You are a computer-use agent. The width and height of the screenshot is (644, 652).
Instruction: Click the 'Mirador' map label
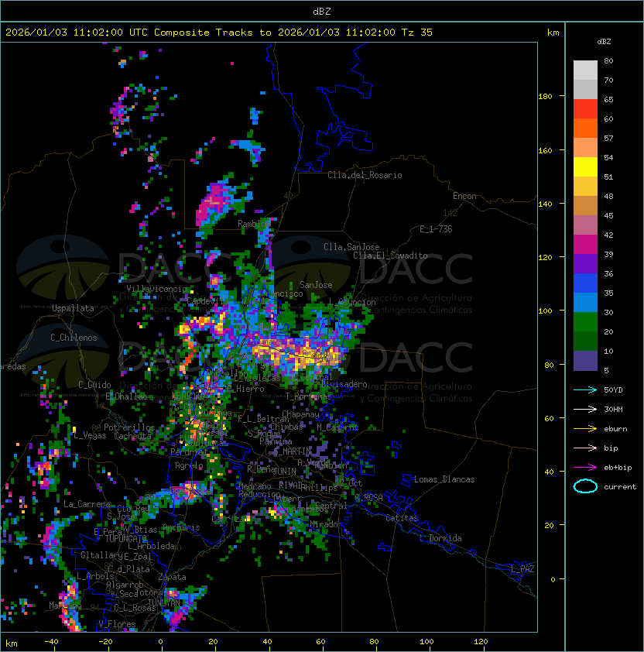click(x=326, y=524)
